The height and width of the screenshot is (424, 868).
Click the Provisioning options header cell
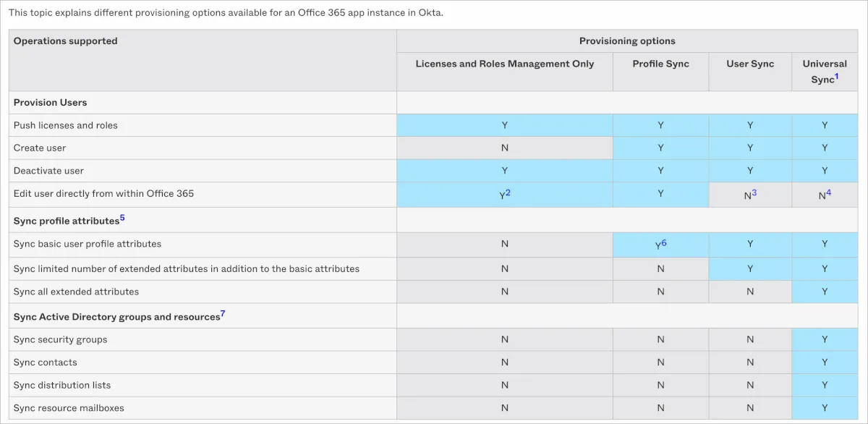(x=626, y=41)
